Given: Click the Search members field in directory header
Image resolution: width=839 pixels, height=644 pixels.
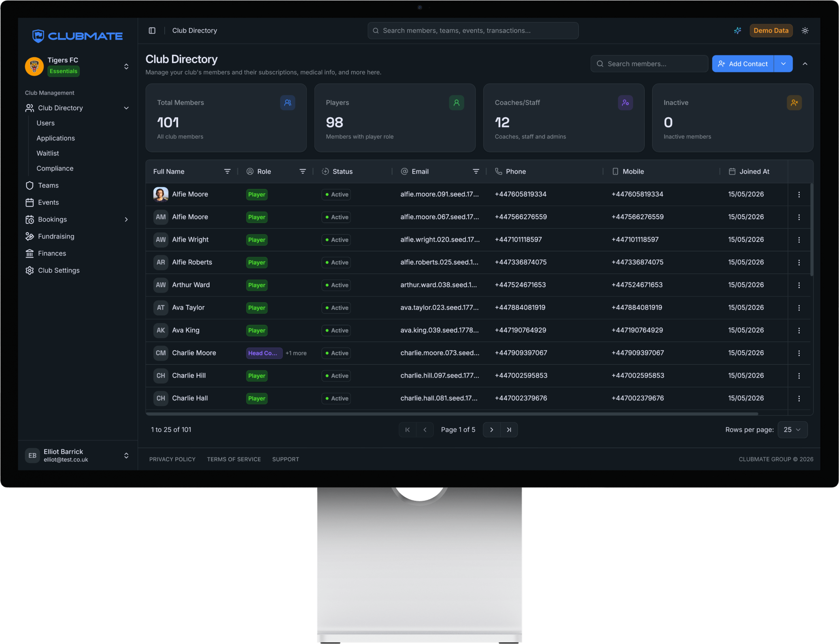Looking at the screenshot, I should [649, 64].
